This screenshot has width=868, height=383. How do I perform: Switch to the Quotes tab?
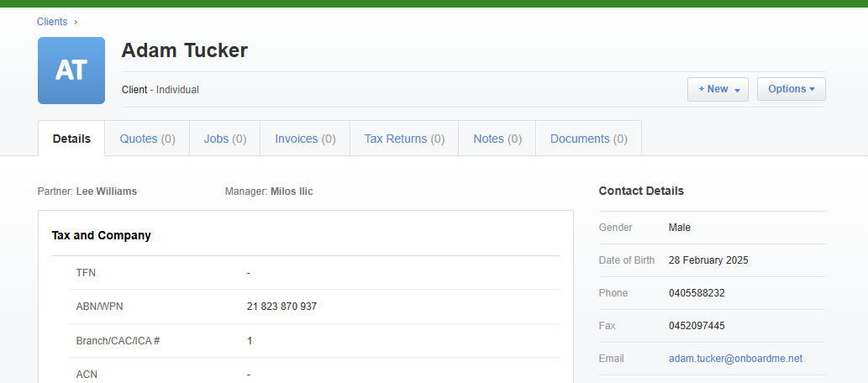pos(147,139)
